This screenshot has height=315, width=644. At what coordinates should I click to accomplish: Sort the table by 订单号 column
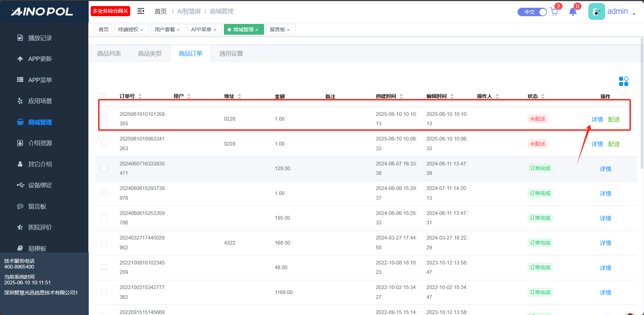[140, 96]
